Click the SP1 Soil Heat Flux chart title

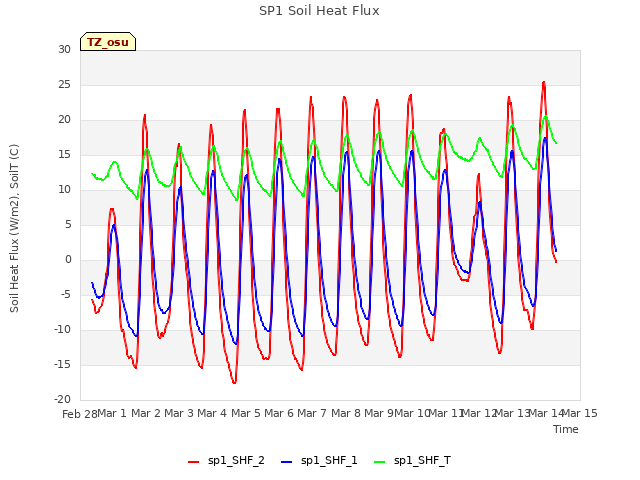point(319,11)
